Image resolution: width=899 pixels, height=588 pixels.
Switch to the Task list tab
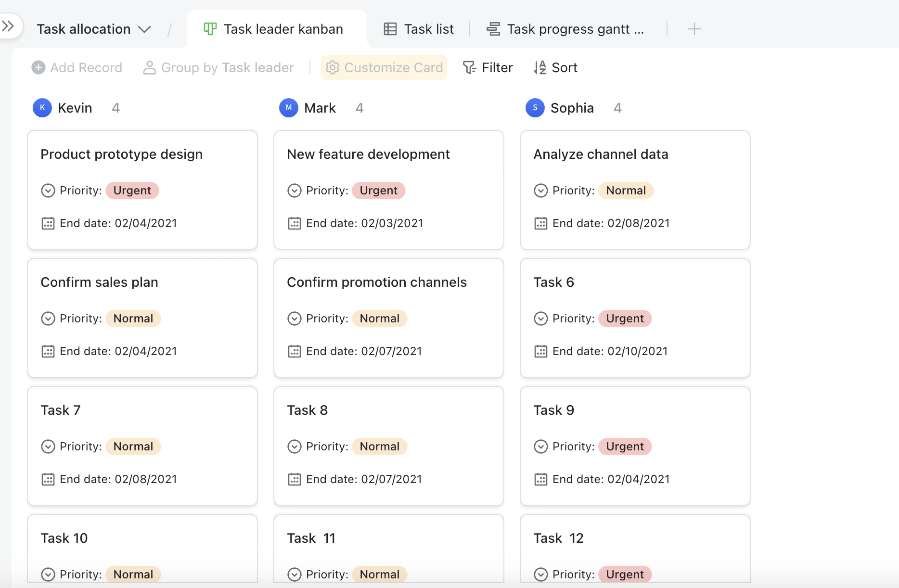coord(419,29)
